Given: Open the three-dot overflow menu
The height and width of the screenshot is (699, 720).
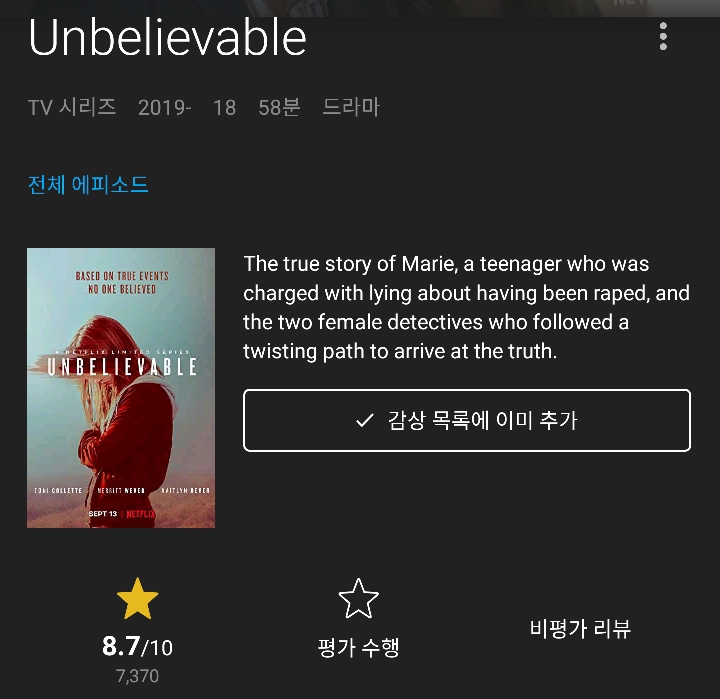Looking at the screenshot, I should (x=663, y=36).
